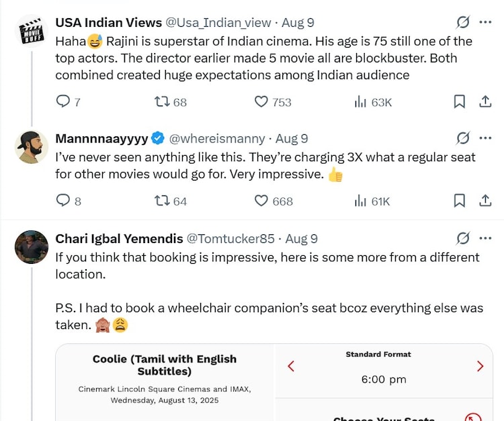Viewport: 504px width, 421px height.
Task: Repost the USA Indian Views tweet
Action: coord(162,102)
